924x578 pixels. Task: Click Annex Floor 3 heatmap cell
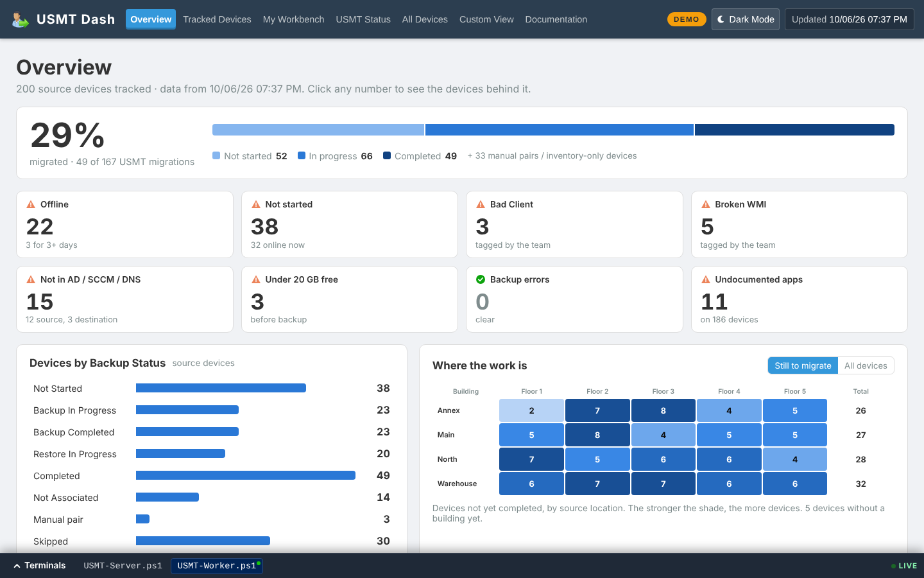(663, 410)
